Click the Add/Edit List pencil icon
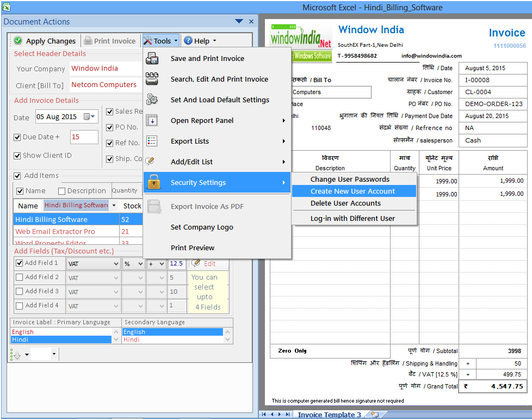Screen dimensions: 532x420 coord(150,161)
